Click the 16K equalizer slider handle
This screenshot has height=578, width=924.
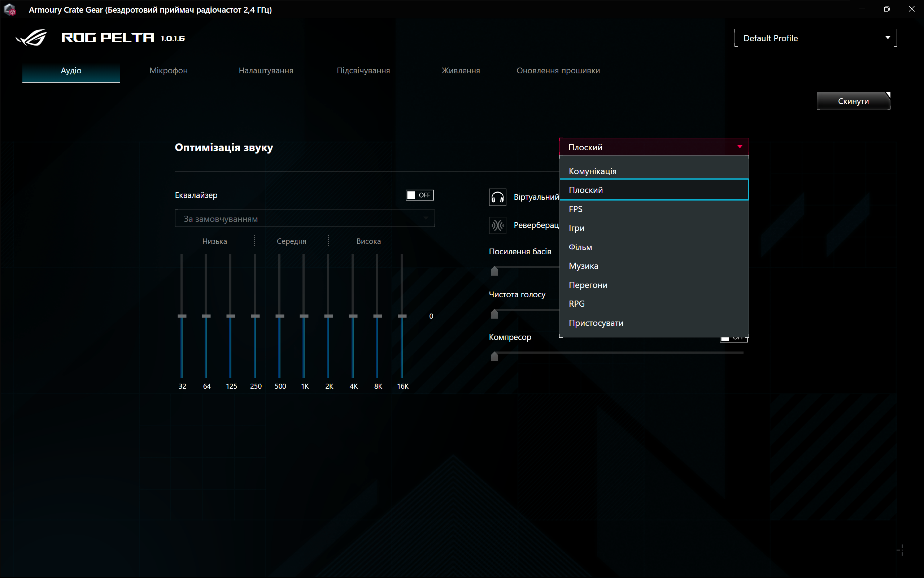(402, 316)
